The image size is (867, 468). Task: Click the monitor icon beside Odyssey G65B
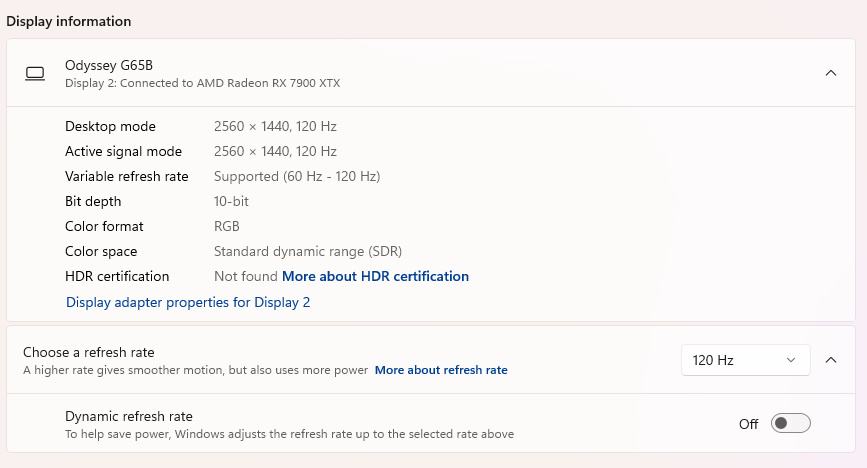tap(35, 73)
